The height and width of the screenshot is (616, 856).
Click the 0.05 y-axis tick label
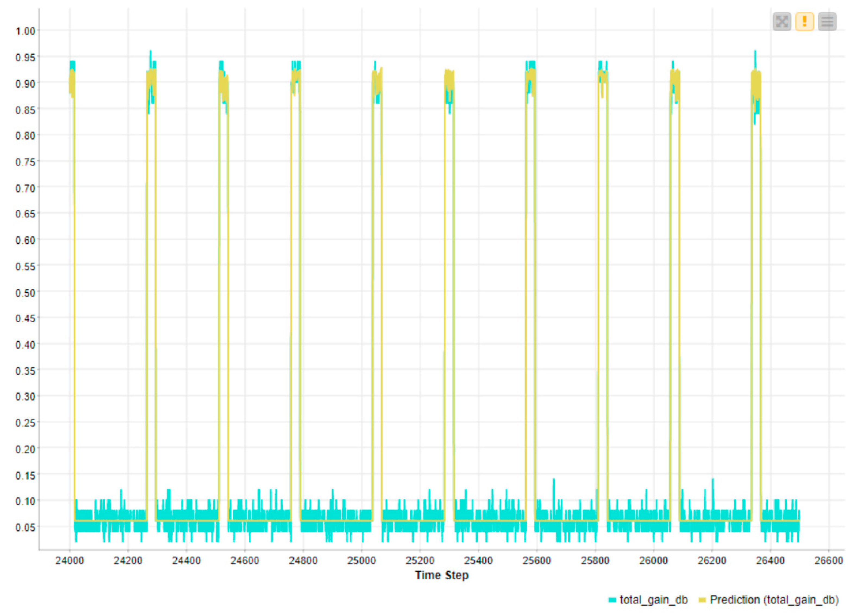[25, 527]
